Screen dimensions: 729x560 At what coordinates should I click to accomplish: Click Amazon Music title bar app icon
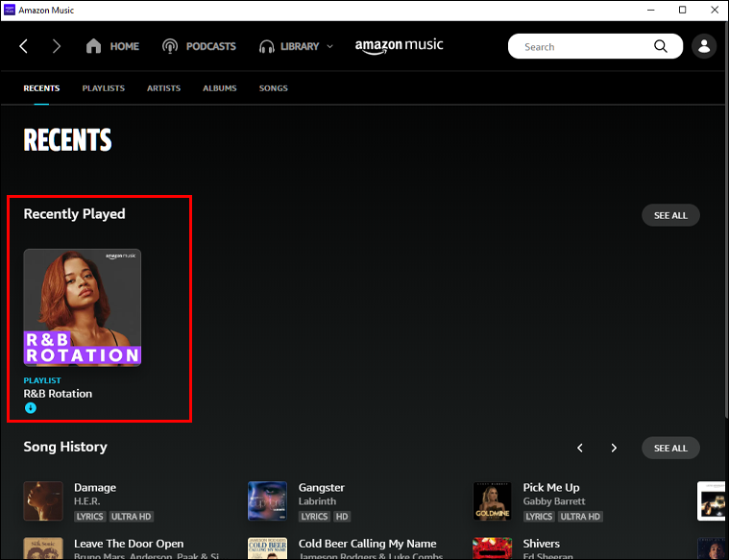coord(10,10)
